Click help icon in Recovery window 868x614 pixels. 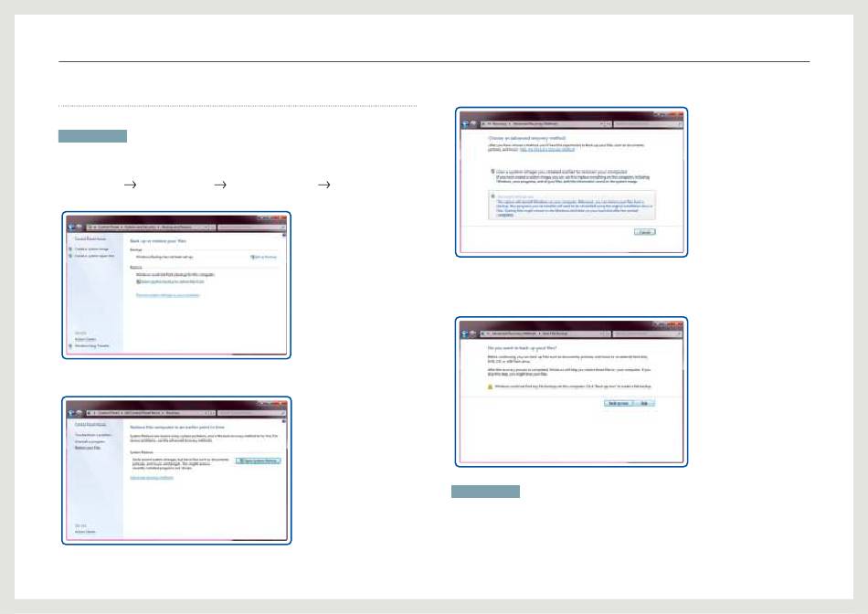tap(284, 421)
